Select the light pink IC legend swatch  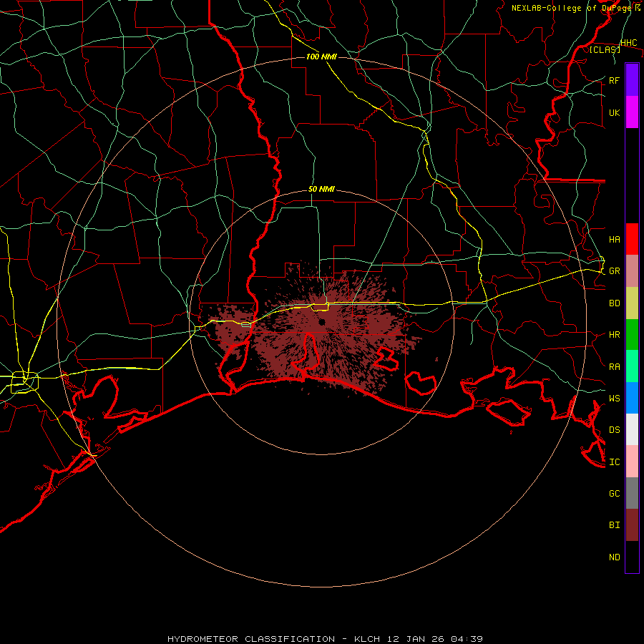click(x=632, y=462)
